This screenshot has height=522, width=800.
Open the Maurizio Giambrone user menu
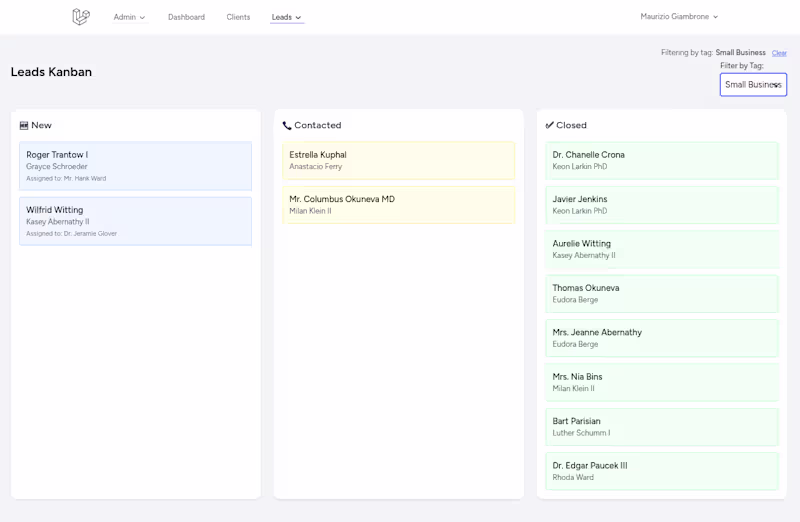tap(679, 17)
